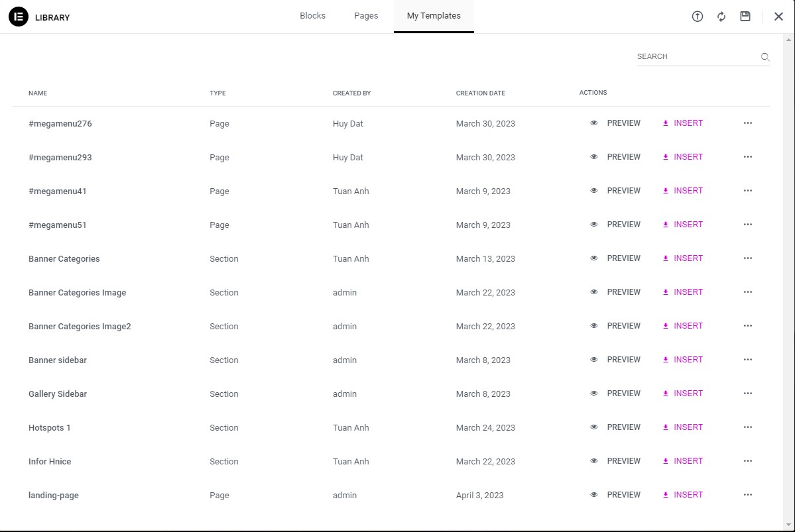
Task: Expand the three-dot menu for Infor Hnice
Action: coord(748,461)
